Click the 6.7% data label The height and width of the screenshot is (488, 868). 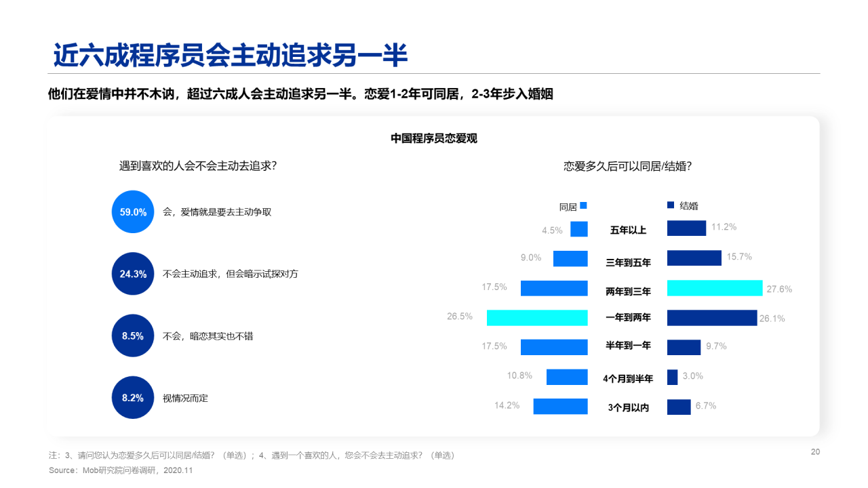(705, 405)
